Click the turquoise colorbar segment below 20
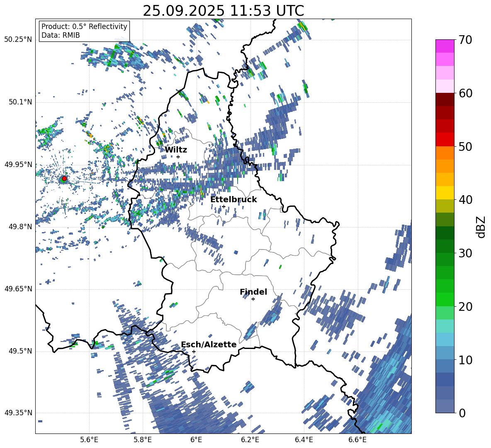The height and width of the screenshot is (448, 491). tap(445, 326)
